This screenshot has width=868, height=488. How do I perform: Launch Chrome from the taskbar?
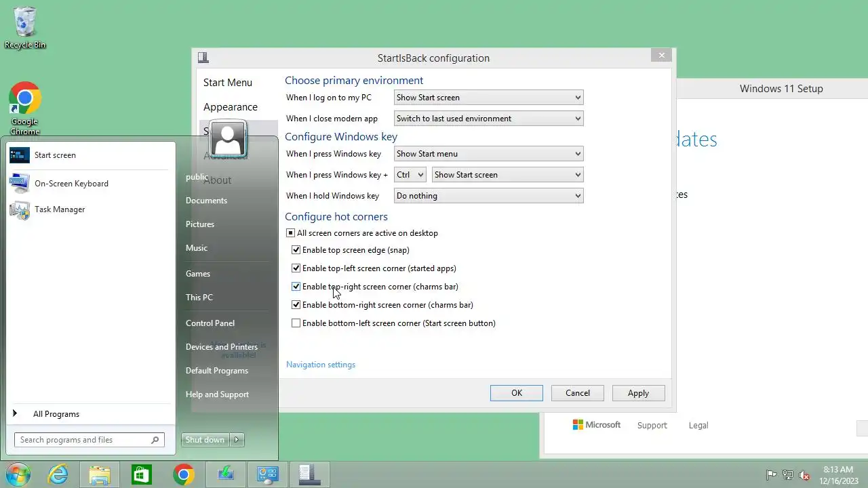183,474
